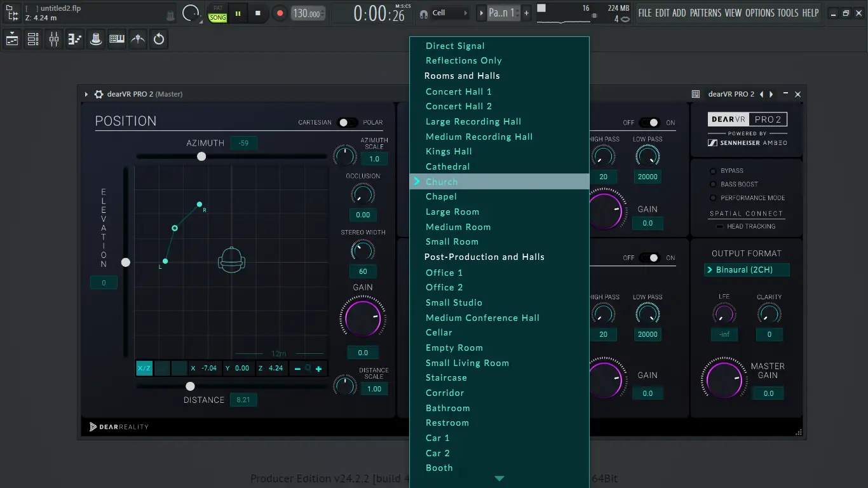Viewport: 868px width, 488px height.
Task: Click the pattern/playlist icon at top-left corner
Action: click(12, 13)
